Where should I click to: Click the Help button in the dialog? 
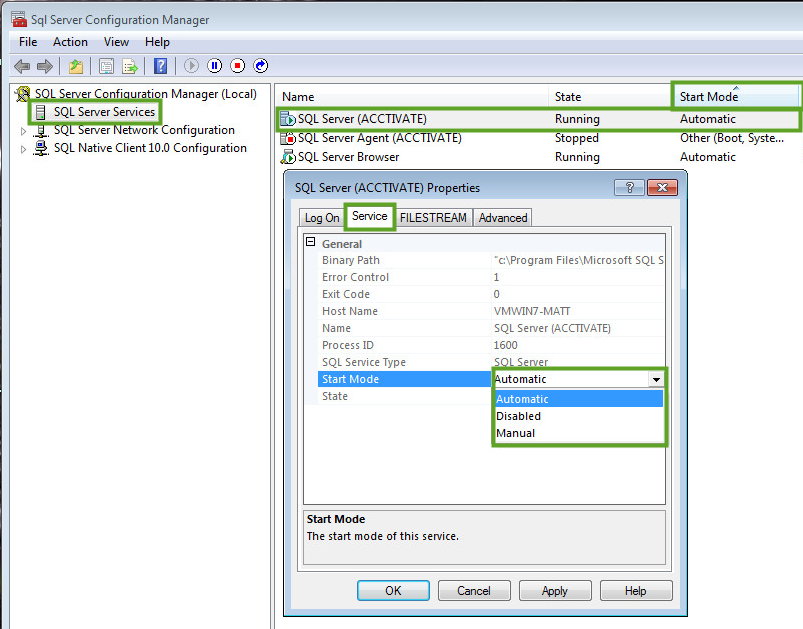[x=636, y=591]
